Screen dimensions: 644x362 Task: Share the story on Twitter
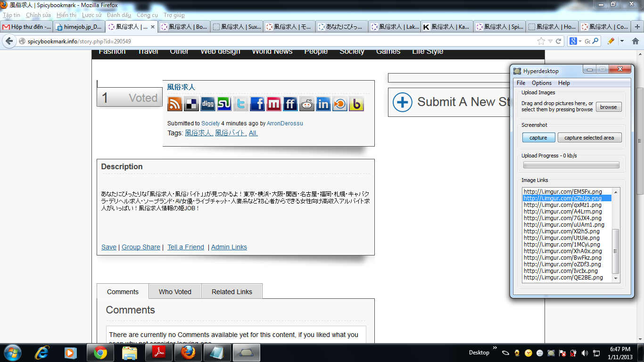(241, 104)
